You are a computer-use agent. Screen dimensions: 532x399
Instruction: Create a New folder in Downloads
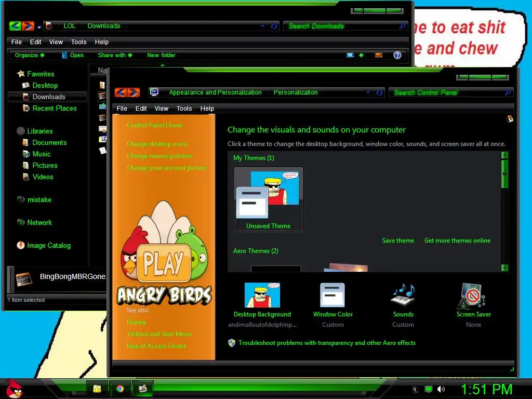(x=161, y=55)
